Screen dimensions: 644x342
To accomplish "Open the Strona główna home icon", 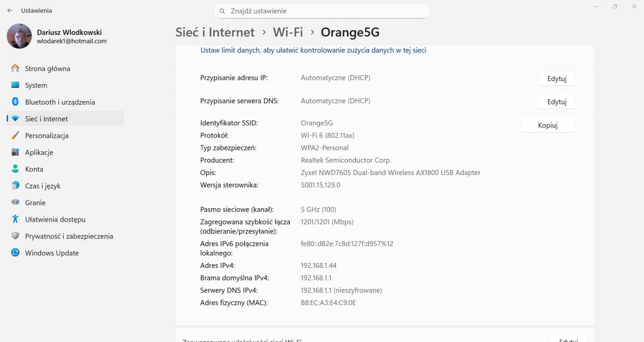I will coord(15,68).
